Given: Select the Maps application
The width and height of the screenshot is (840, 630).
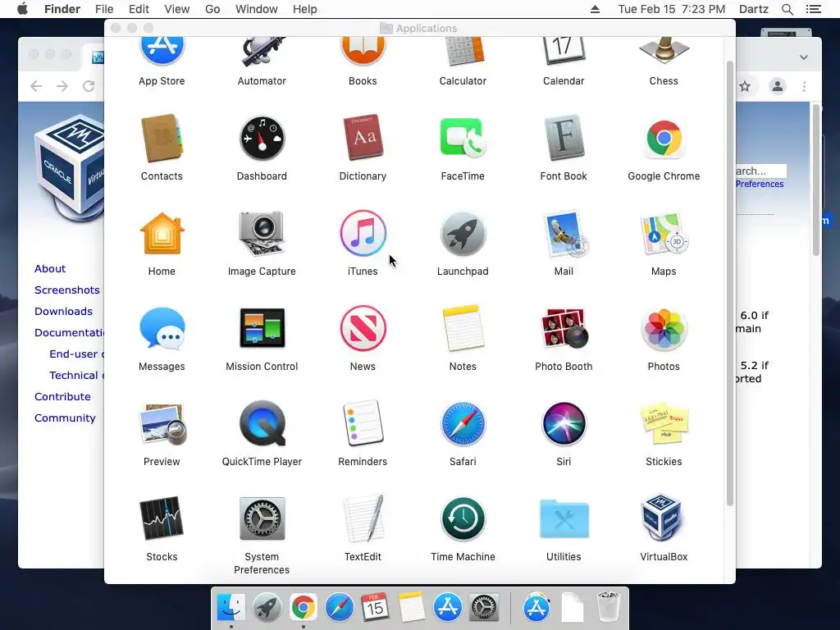Looking at the screenshot, I should click(x=664, y=234).
